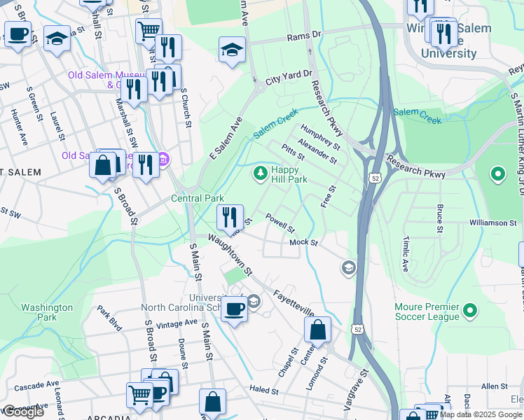The height and width of the screenshot is (420, 524).
Task: Click the Williamson St label
Action: 493,223
